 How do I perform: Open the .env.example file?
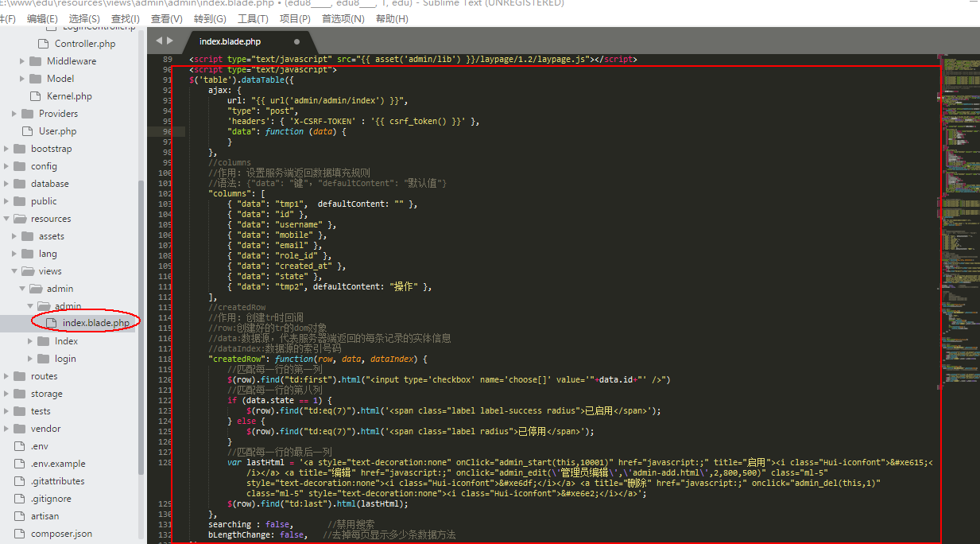click(x=58, y=464)
